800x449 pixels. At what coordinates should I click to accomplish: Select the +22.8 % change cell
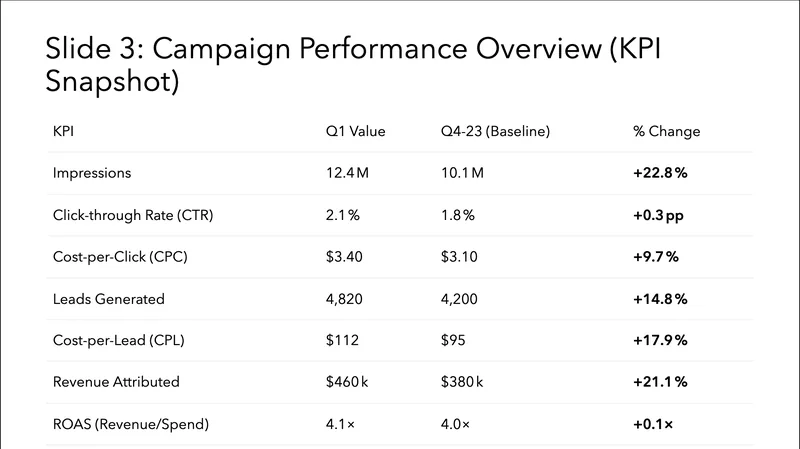660,173
